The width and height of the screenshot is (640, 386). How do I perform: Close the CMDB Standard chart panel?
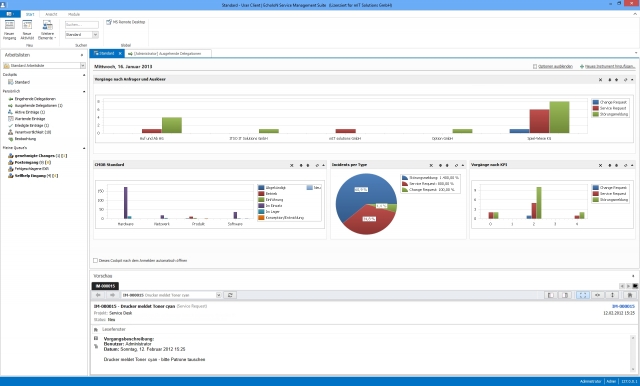(292, 166)
